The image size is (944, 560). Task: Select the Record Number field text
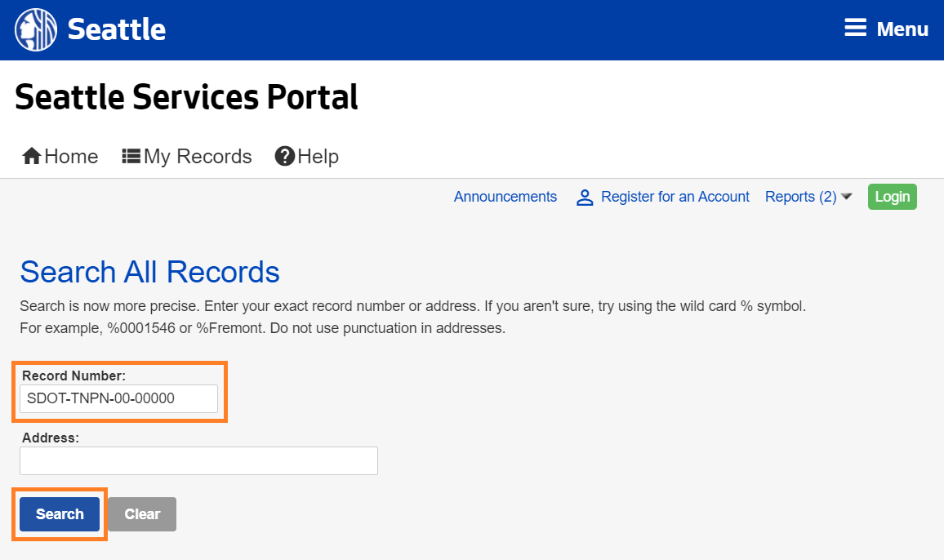tap(119, 399)
